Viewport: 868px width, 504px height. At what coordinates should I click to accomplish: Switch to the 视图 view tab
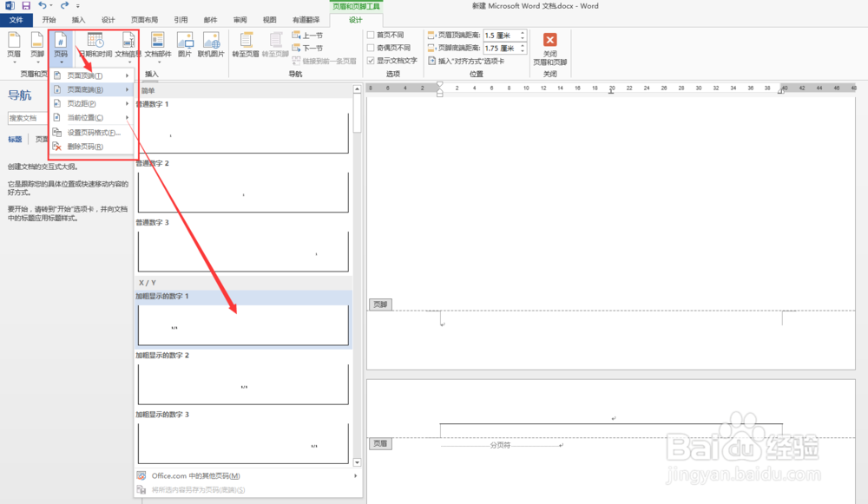point(270,20)
